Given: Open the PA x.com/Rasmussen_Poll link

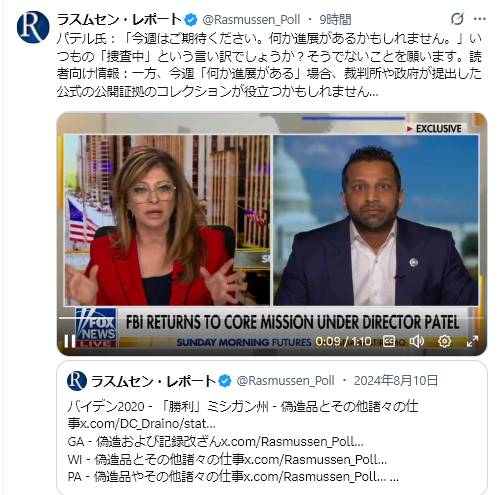Looking at the screenshot, I should [x=315, y=477].
